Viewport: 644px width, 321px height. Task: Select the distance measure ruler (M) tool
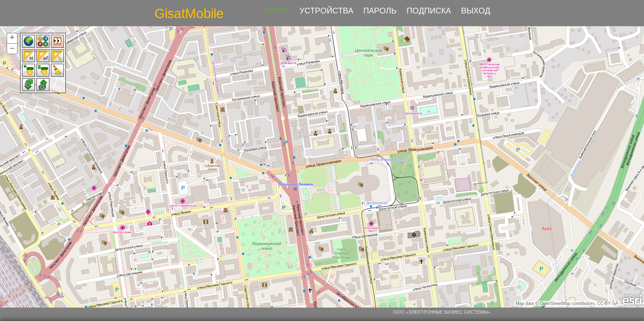[x=29, y=56]
